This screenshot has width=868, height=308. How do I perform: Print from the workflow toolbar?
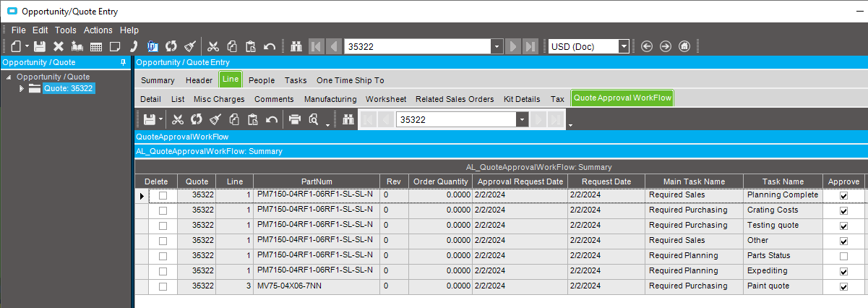click(295, 119)
